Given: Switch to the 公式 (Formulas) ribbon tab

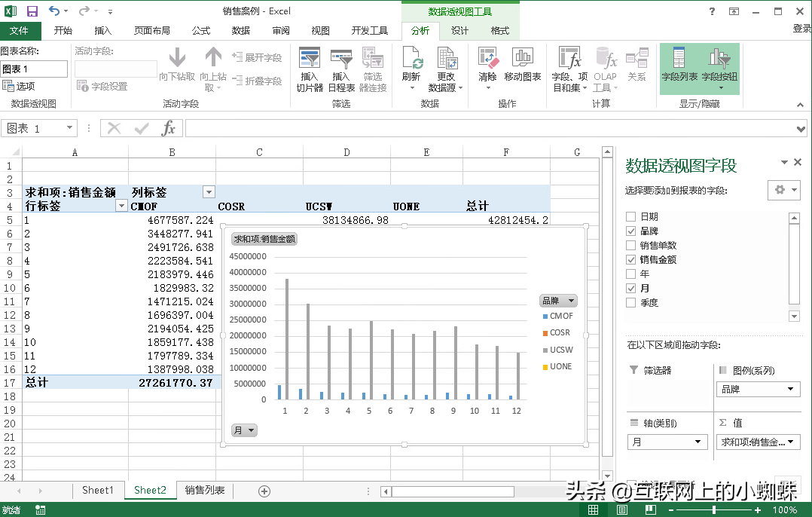Looking at the screenshot, I should click(201, 31).
